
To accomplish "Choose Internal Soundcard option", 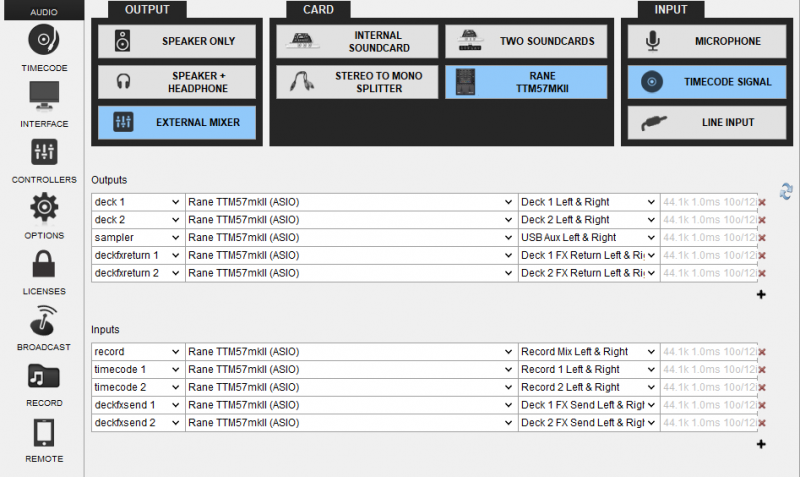I will [x=357, y=41].
